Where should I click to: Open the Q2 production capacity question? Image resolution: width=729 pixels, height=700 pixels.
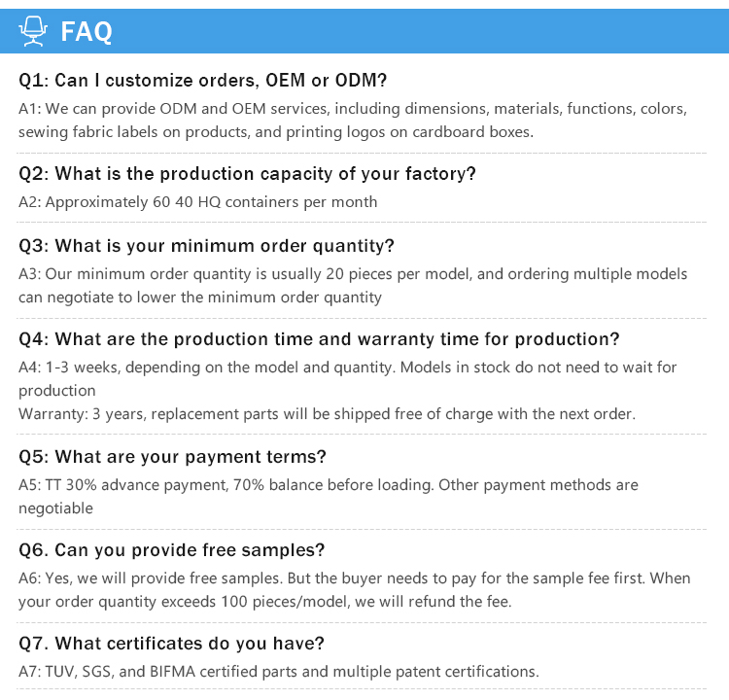(247, 174)
